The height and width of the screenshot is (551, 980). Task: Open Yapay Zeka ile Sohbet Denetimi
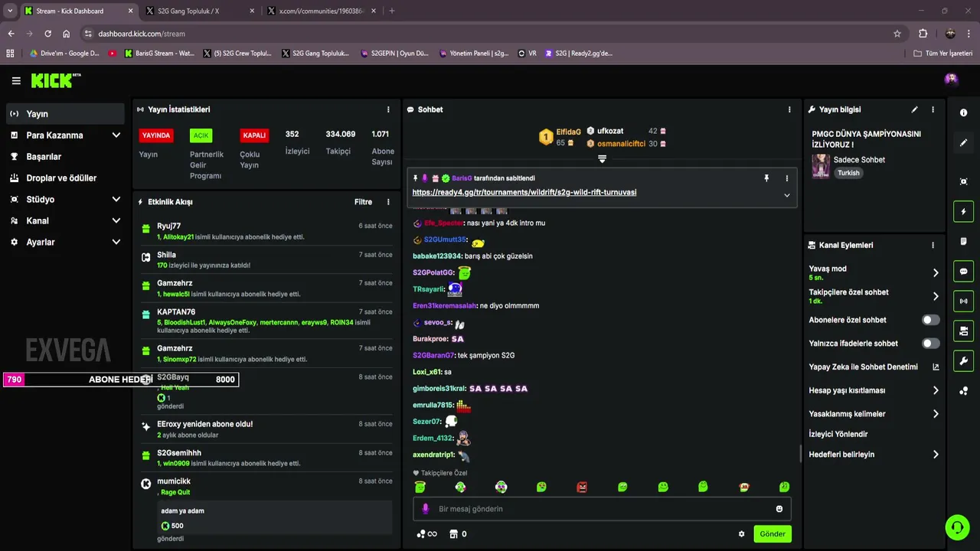(874, 367)
